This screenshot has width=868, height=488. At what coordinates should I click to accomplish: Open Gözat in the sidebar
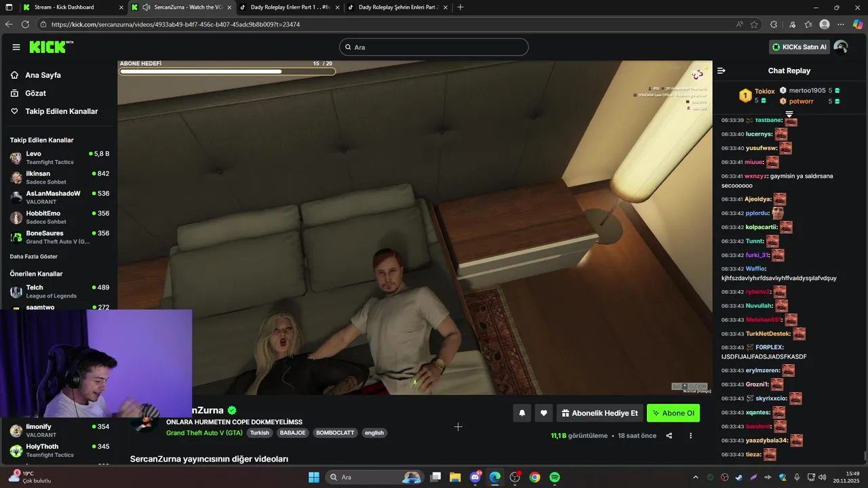coord(35,93)
